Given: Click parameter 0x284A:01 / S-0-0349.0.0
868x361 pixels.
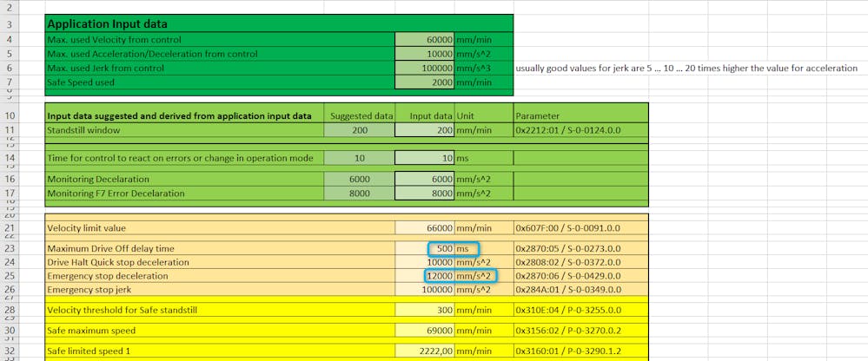Looking at the screenshot, I should click(568, 289).
